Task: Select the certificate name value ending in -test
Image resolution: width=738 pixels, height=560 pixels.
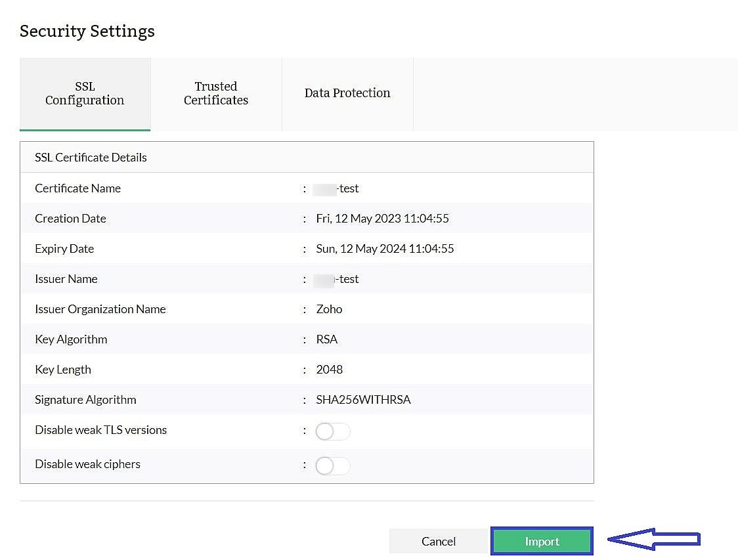Action: click(337, 188)
